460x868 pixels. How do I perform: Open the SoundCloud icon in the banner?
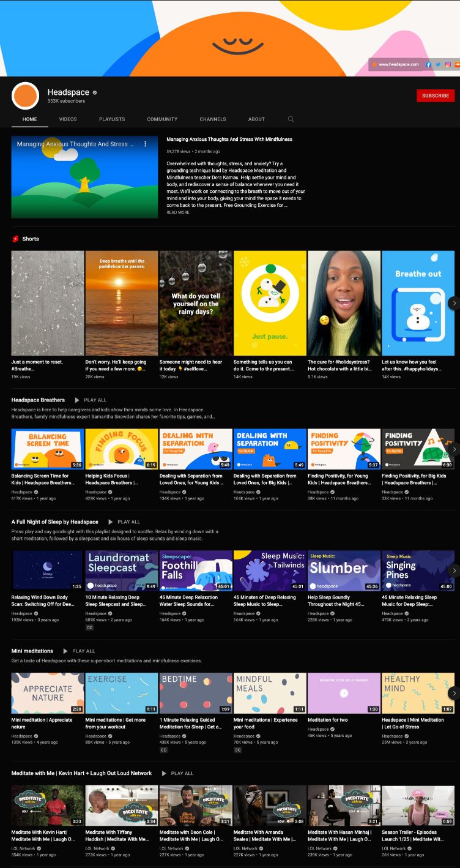click(x=456, y=64)
